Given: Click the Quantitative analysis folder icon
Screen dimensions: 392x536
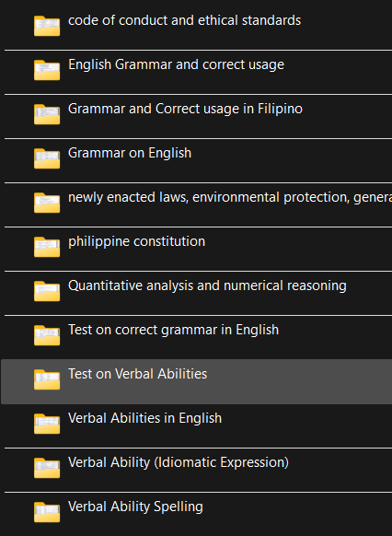Looking at the screenshot, I should (47, 291).
